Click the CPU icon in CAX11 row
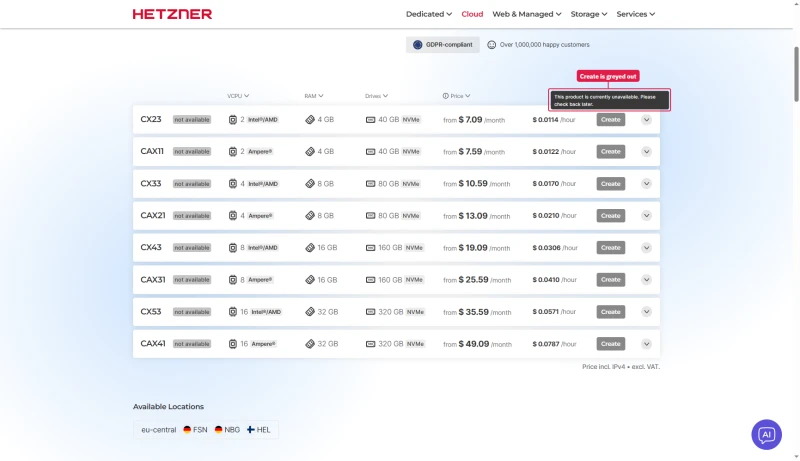Image resolution: width=800 pixels, height=461 pixels. (x=233, y=151)
